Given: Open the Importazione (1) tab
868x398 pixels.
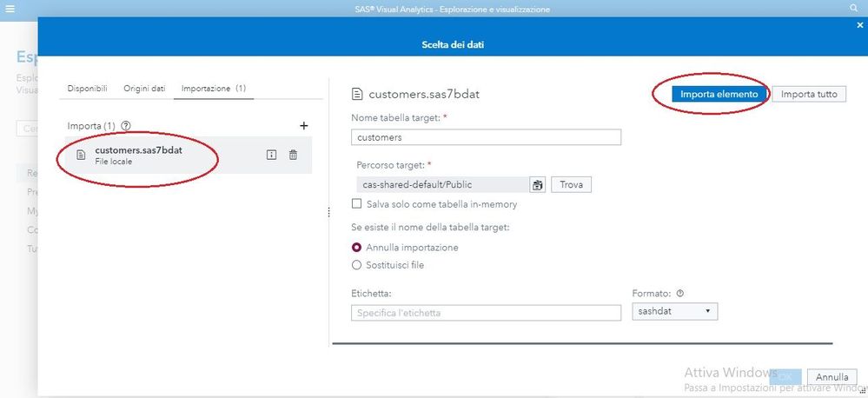Looking at the screenshot, I should [213, 89].
